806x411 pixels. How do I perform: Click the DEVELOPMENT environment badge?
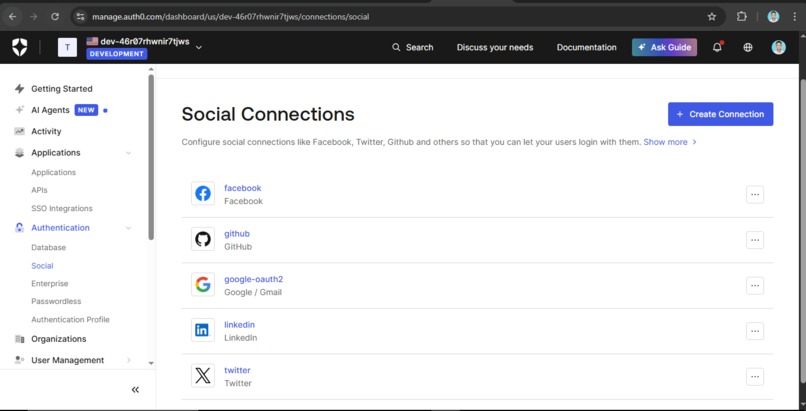pyautogui.click(x=117, y=54)
